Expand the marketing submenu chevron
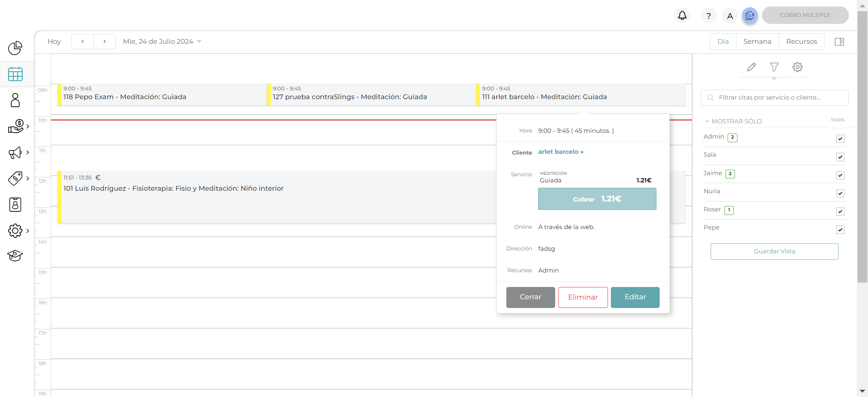 click(27, 152)
